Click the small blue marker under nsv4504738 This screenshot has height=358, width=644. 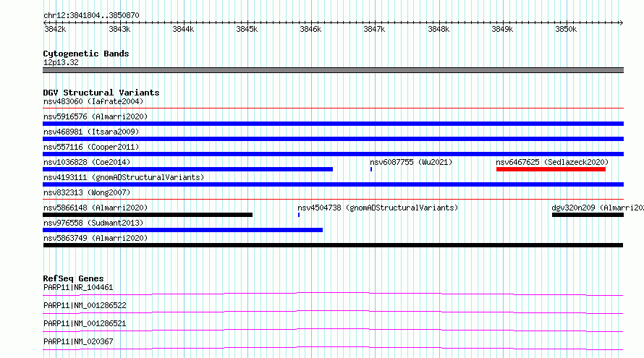pos(299,215)
